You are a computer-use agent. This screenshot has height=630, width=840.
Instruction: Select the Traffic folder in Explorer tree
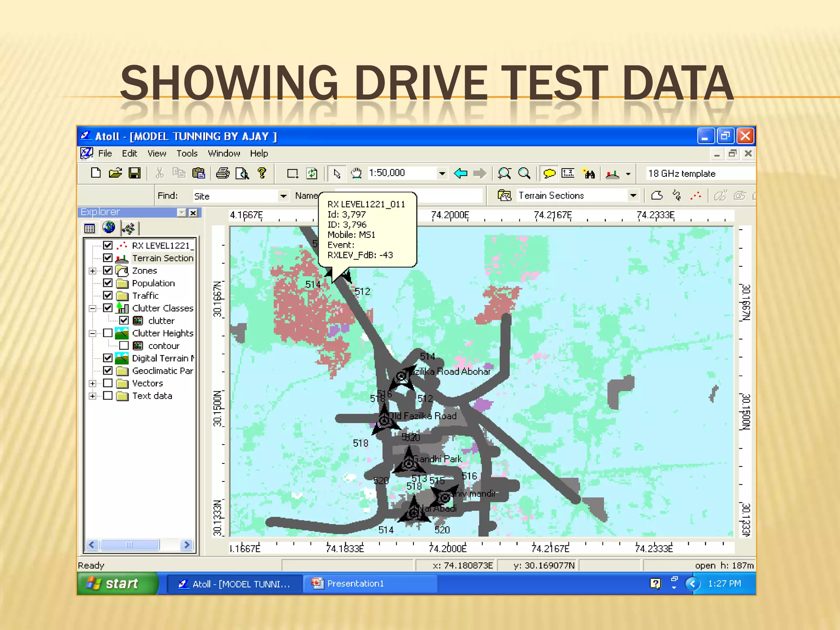pos(145,296)
